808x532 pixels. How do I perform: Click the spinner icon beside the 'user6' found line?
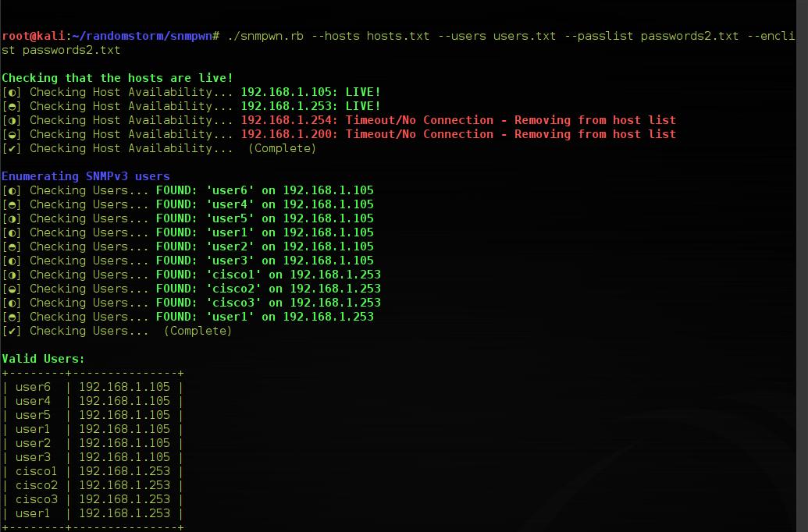[x=11, y=190]
